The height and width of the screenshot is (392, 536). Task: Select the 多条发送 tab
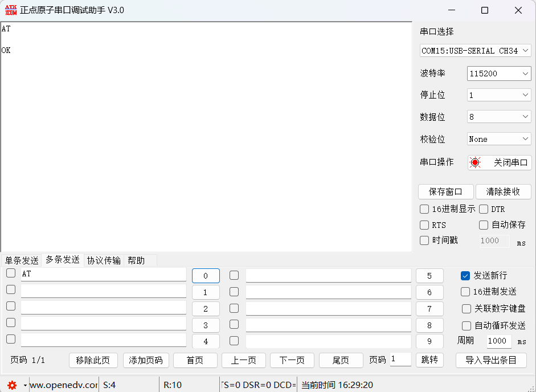(63, 260)
